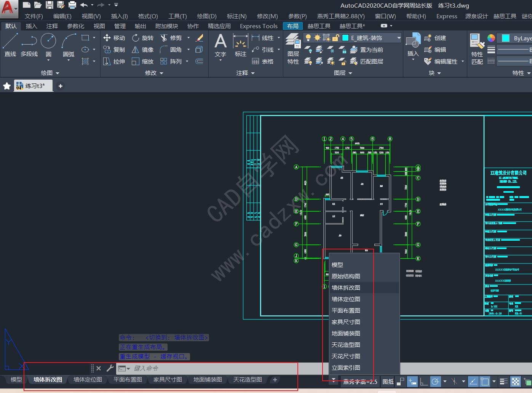Image resolution: width=532 pixels, height=393 pixels.
Task: Click the Fillet (圆角) tool
Action: (x=171, y=50)
